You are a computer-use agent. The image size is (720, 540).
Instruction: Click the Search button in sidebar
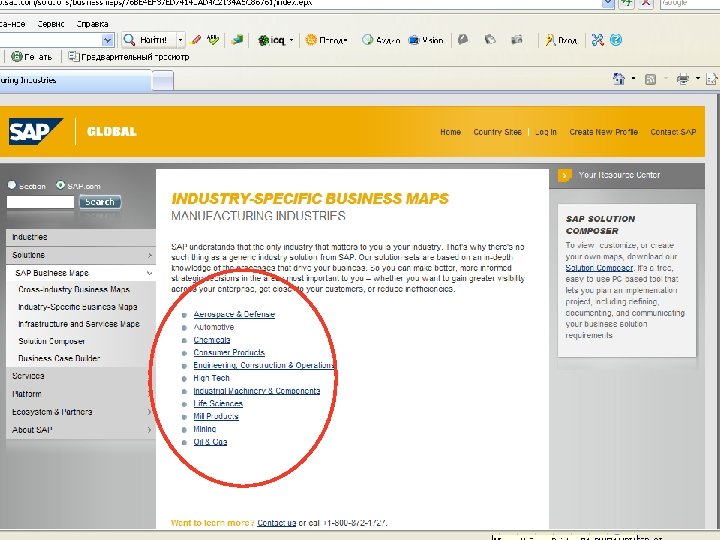[x=100, y=202]
